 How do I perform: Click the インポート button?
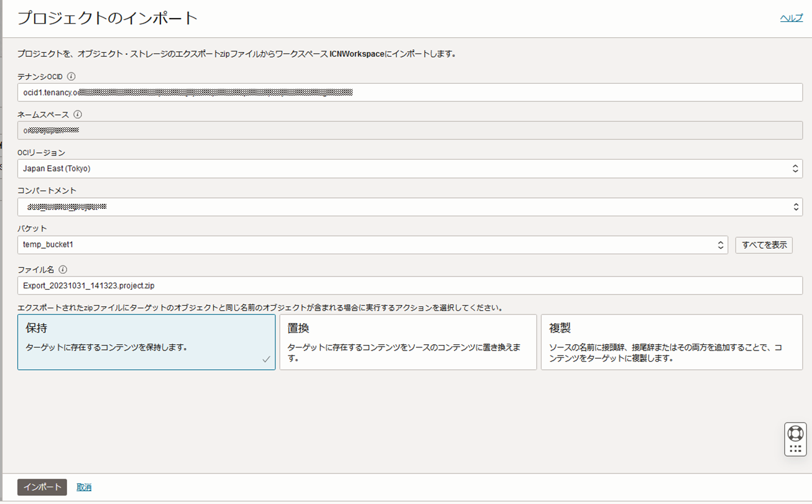pos(42,487)
